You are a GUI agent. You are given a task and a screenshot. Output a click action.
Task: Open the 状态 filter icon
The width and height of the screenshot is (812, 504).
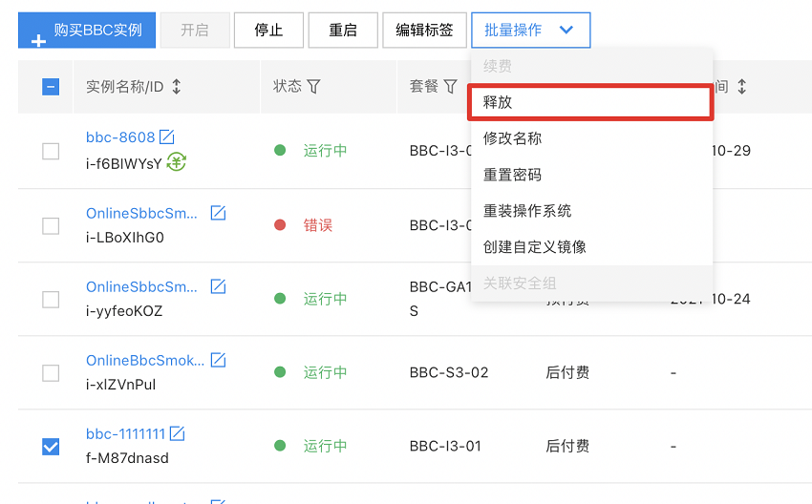tap(313, 87)
